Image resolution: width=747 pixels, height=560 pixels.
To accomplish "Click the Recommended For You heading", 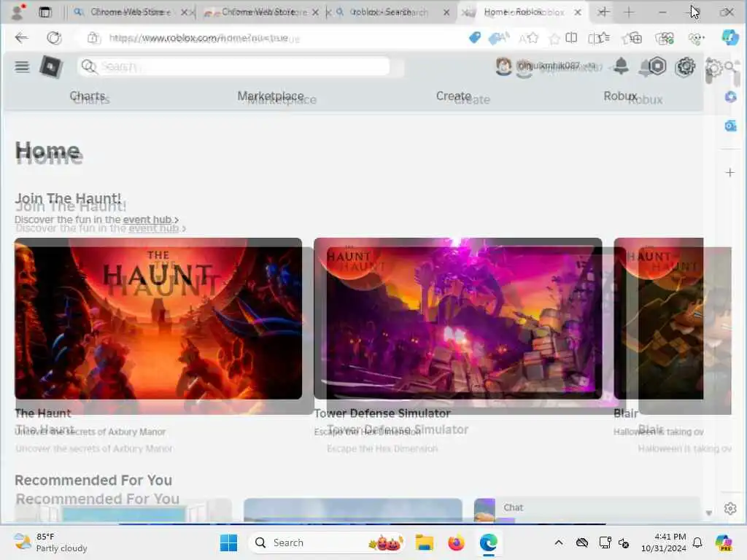I will point(93,480).
